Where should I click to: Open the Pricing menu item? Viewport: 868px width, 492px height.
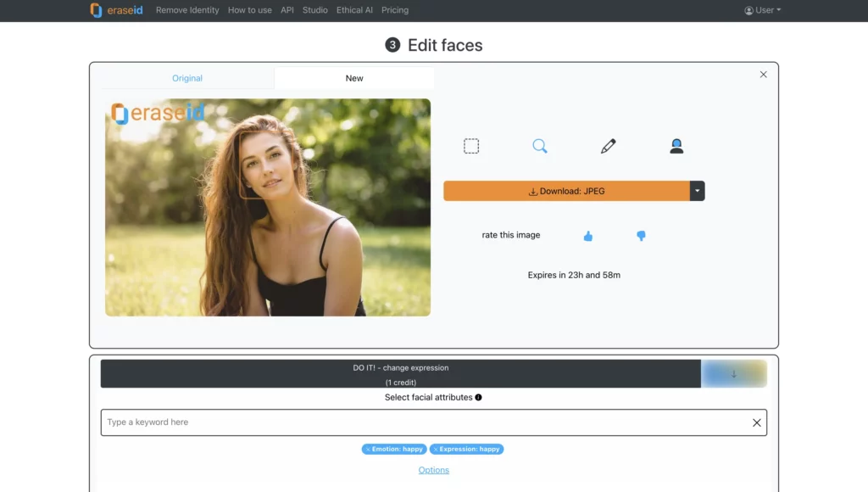(x=395, y=10)
